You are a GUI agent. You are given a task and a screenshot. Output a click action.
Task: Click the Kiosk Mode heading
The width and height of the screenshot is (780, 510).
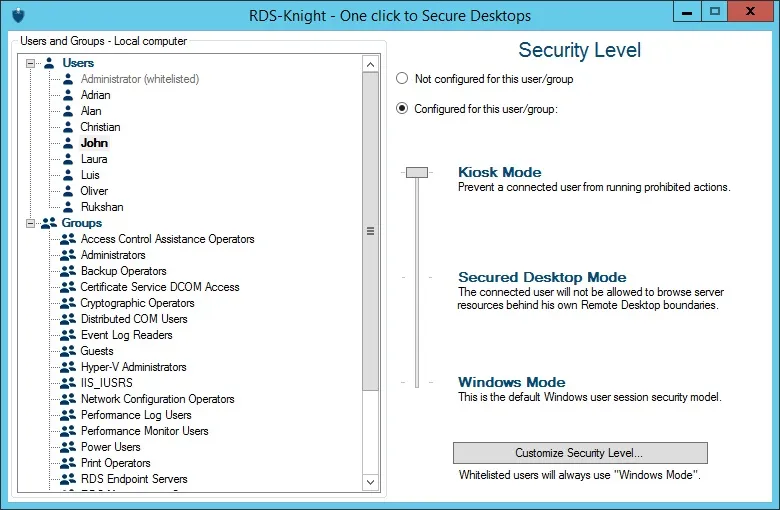(499, 172)
